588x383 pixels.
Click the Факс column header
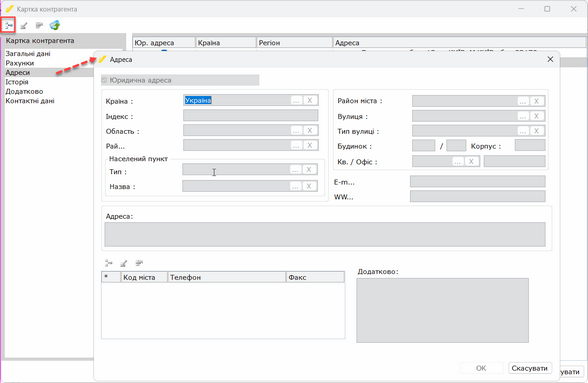315,277
